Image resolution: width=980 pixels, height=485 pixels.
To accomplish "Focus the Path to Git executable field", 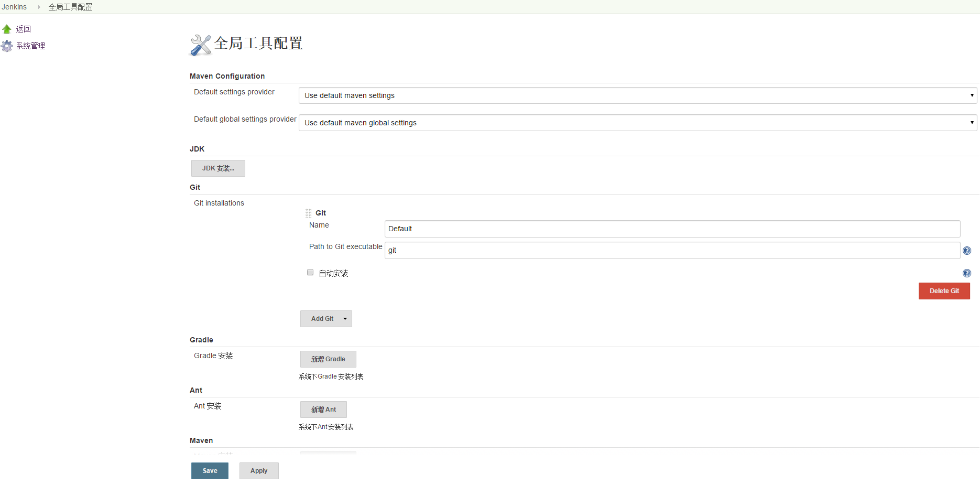I will (672, 250).
